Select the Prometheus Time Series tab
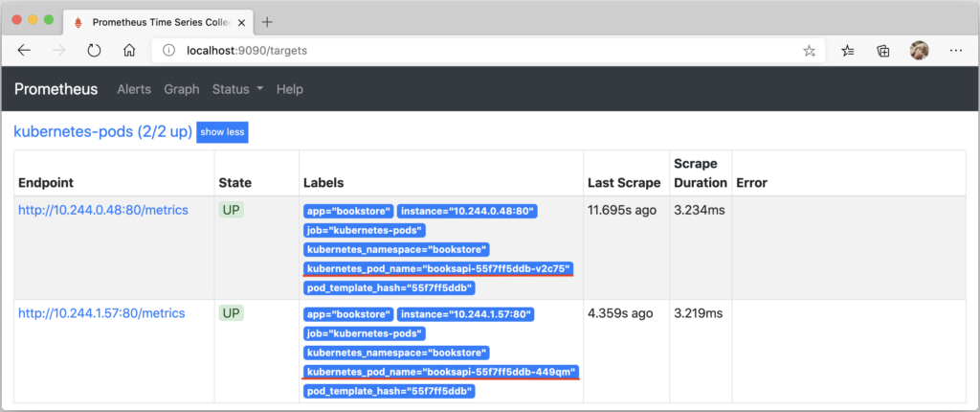 158,23
